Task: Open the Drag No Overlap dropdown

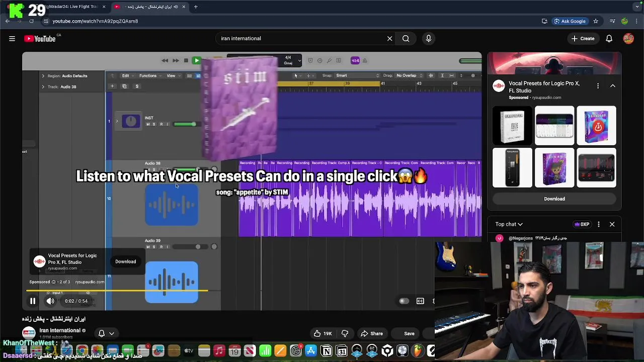Action: 410,75
